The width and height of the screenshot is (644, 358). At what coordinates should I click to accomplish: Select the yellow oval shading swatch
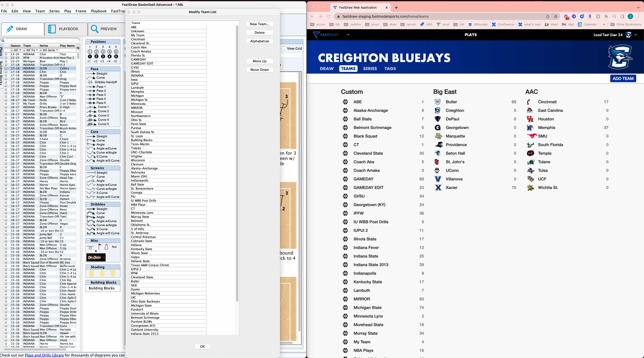coord(102,274)
